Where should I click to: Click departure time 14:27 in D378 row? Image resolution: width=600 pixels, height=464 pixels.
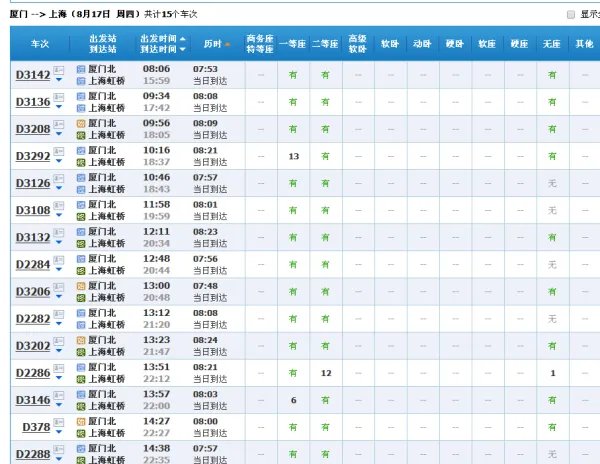click(x=157, y=422)
